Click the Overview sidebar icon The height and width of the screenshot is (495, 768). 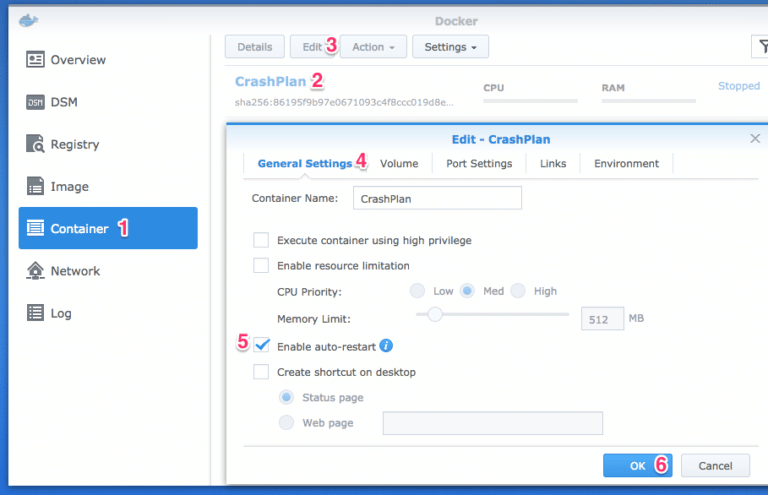coord(35,60)
